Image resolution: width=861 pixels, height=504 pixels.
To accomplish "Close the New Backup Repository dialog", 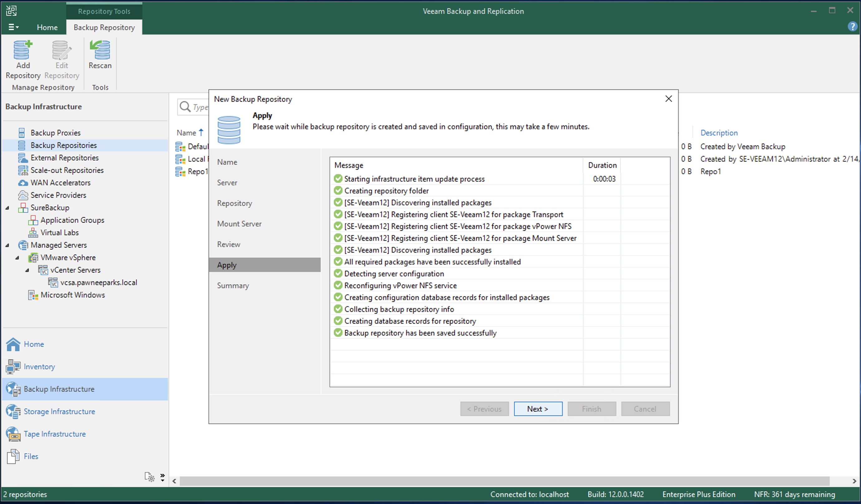I will (668, 99).
